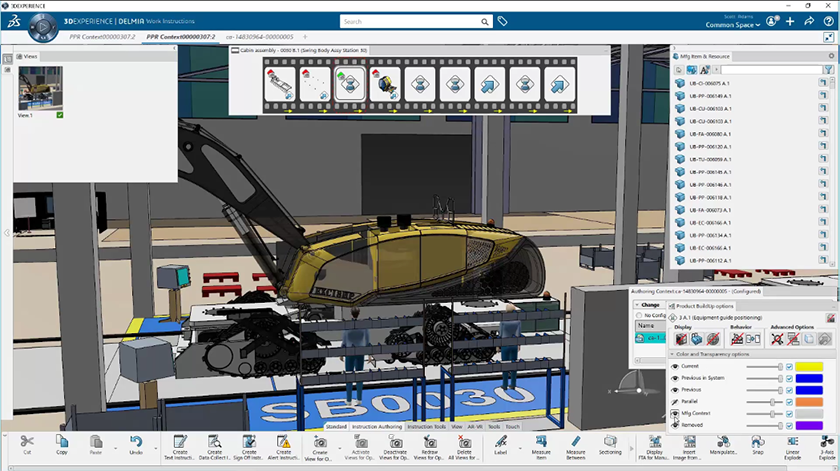This screenshot has width=840, height=471.
Task: Open the Common Space dropdown
Action: click(732, 25)
